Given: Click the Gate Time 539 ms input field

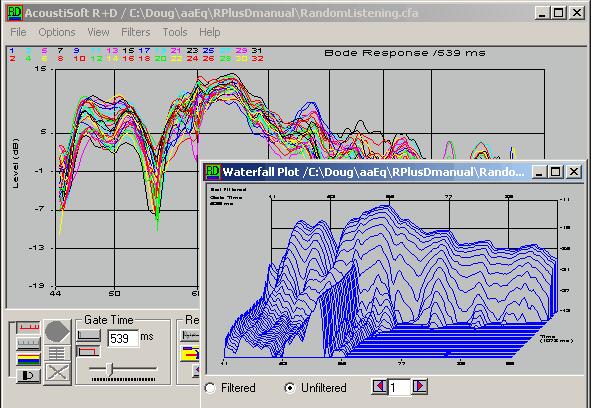Looking at the screenshot, I should click(x=123, y=338).
